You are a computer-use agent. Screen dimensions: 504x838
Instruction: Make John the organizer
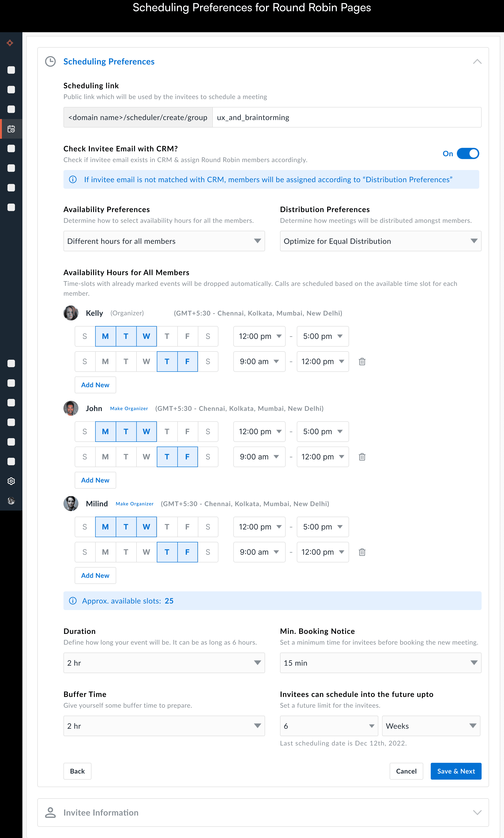pyautogui.click(x=129, y=408)
